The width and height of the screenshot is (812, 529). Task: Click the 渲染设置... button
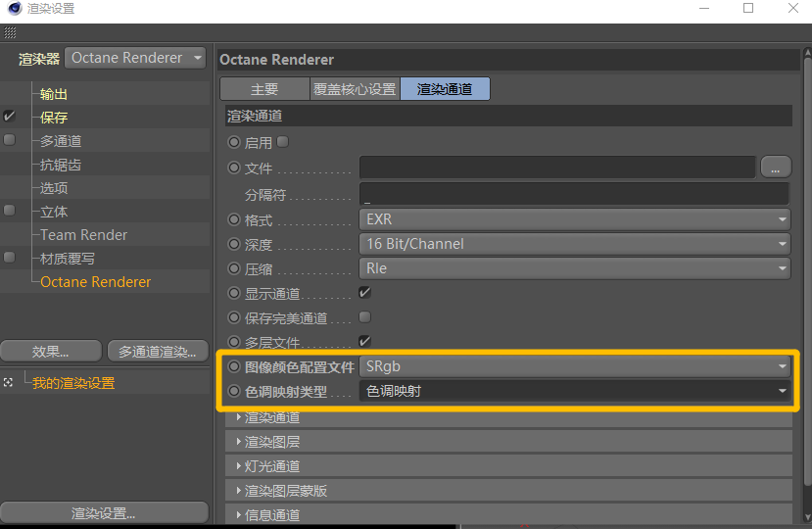(x=104, y=513)
